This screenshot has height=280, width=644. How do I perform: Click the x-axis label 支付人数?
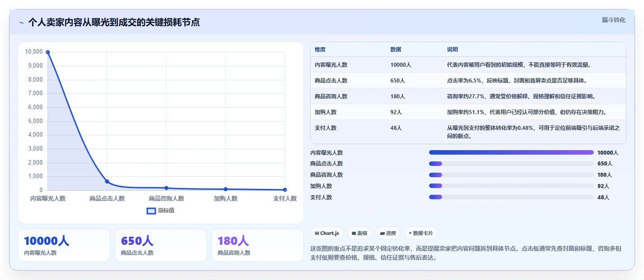click(285, 198)
